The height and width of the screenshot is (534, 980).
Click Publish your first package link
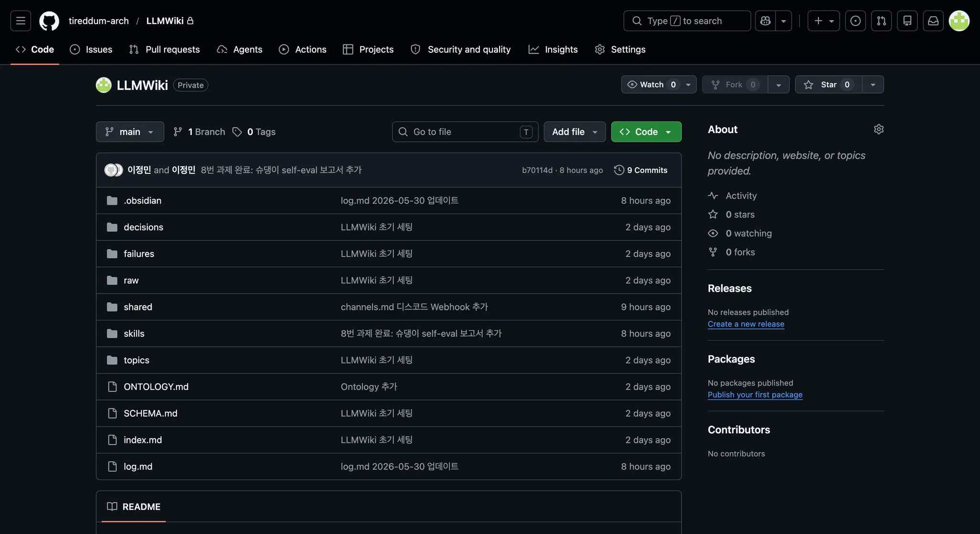[755, 395]
